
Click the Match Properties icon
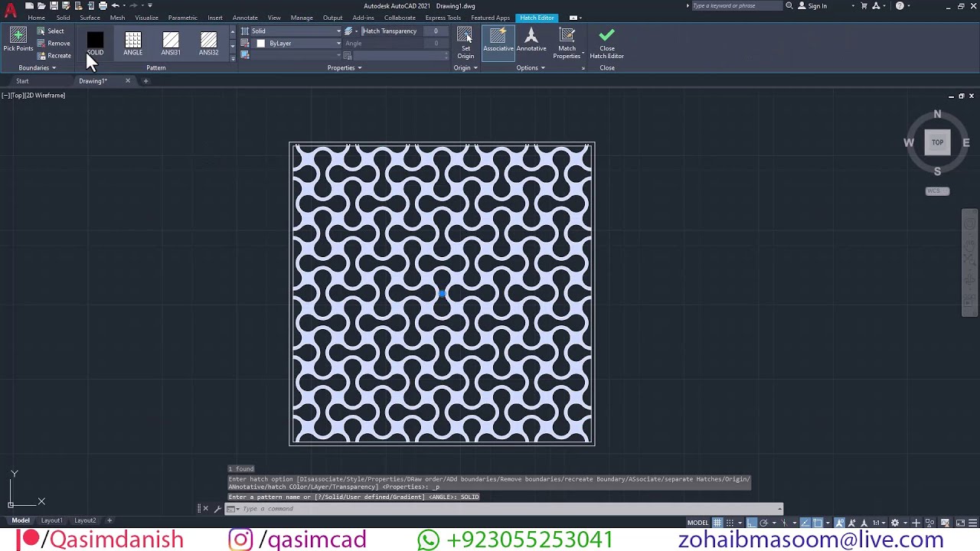[567, 35]
